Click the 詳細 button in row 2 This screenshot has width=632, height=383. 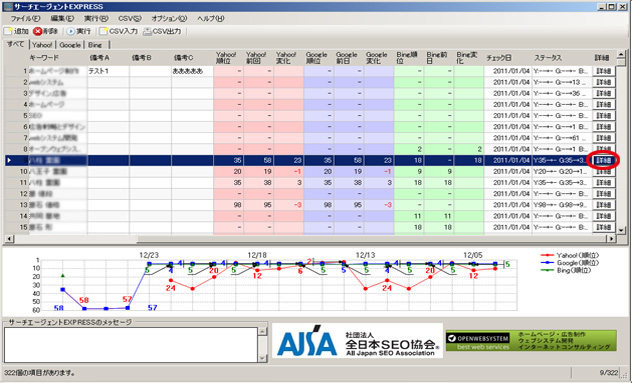603,82
